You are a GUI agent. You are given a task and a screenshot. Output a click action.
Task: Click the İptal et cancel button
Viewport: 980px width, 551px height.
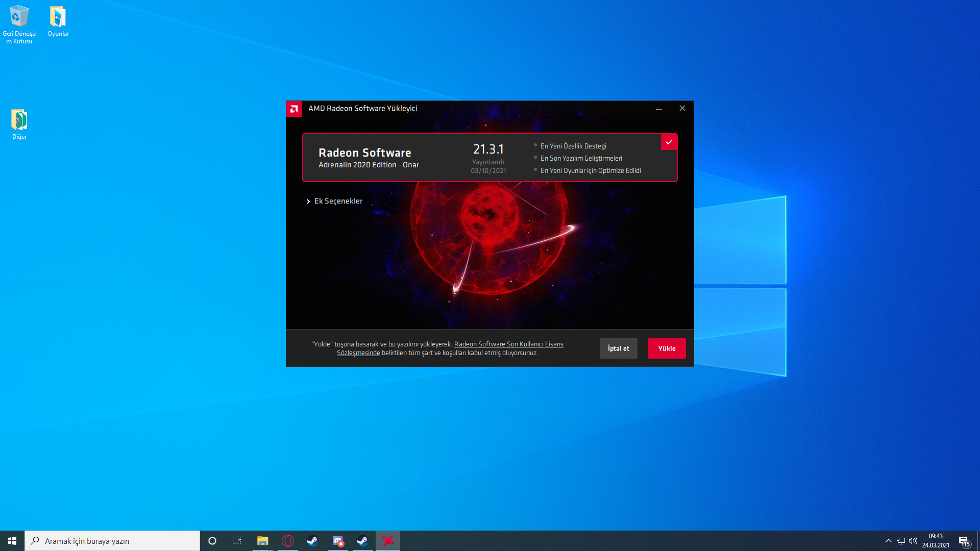coord(618,348)
